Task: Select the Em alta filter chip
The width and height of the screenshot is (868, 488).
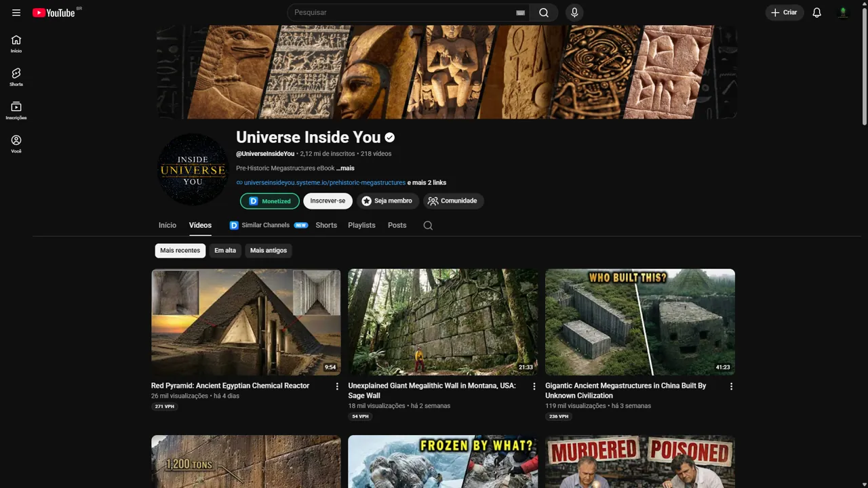Action: point(225,250)
